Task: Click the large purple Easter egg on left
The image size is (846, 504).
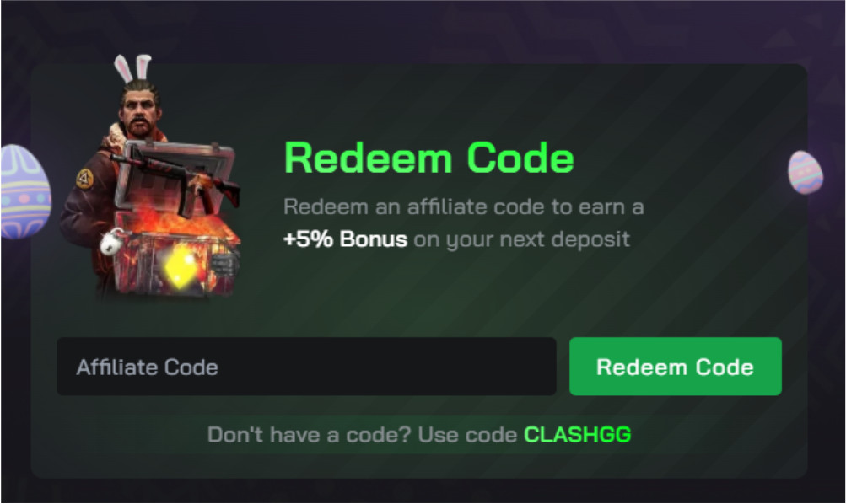Action: coord(25,191)
